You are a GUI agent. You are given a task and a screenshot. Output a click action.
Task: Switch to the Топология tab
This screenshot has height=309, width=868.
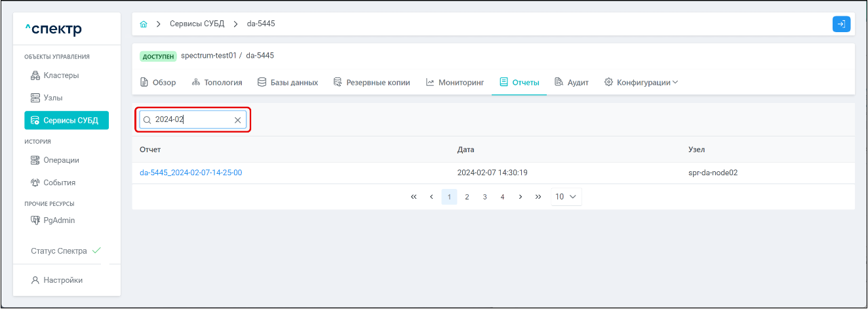coord(217,83)
